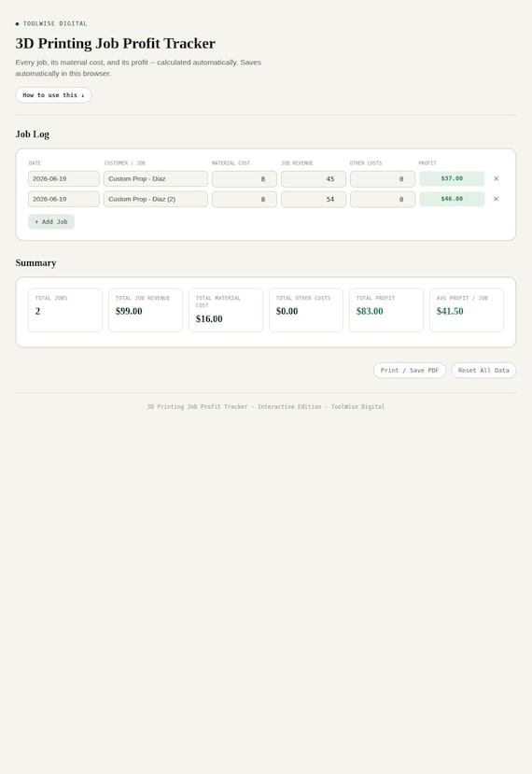Click the 3D Printing Job Profit Tracker title
Viewport: 532px width, 774px height.
point(116,44)
